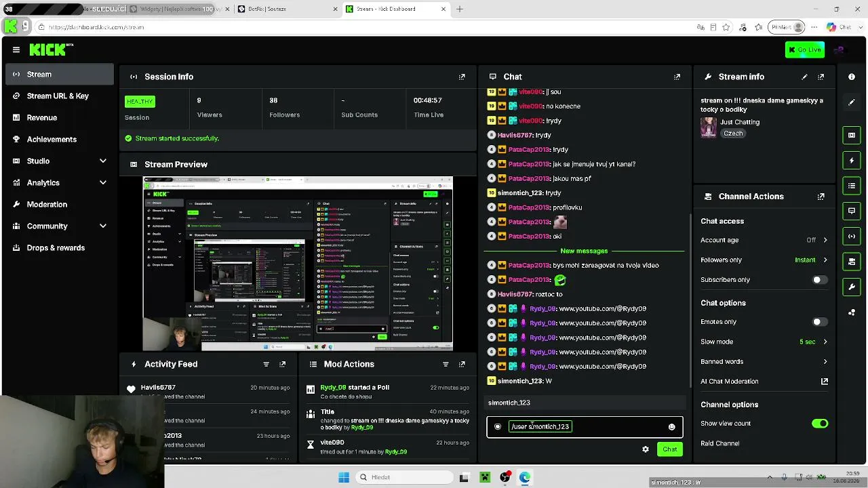
Task: Send message with the Chat button
Action: coord(670,449)
